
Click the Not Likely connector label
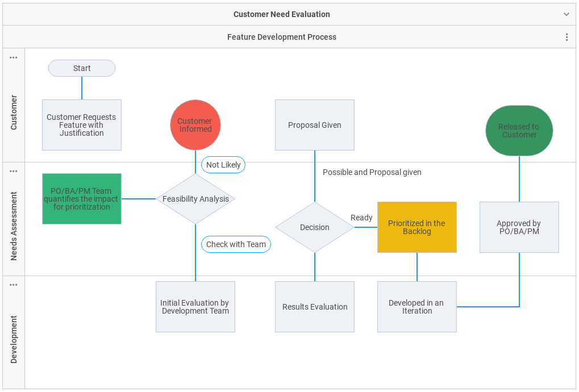(x=223, y=165)
